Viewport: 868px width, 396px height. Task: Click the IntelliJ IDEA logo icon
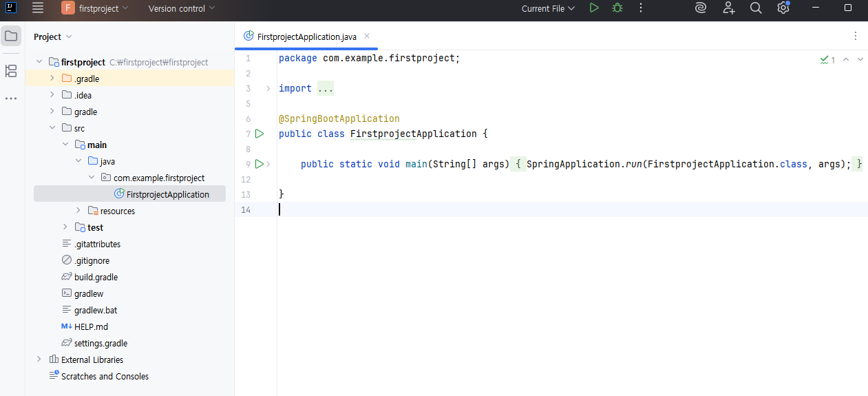tap(11, 8)
